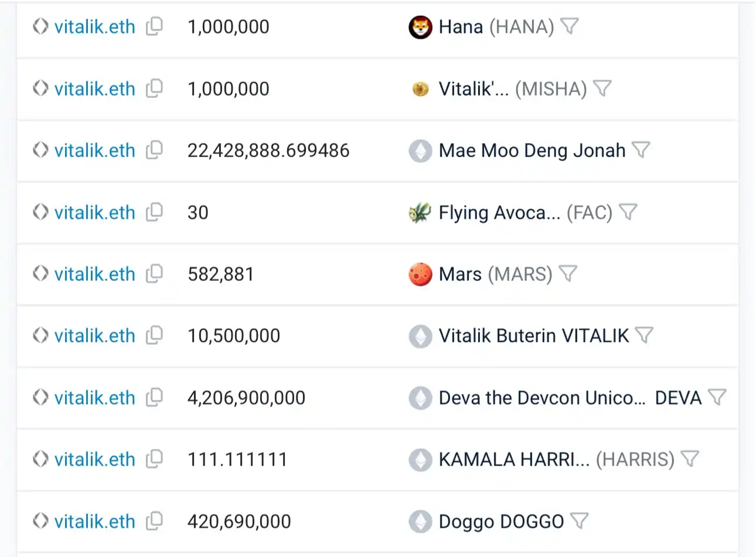Copy the vitalik.eth address in the Doggo row

pos(154,521)
